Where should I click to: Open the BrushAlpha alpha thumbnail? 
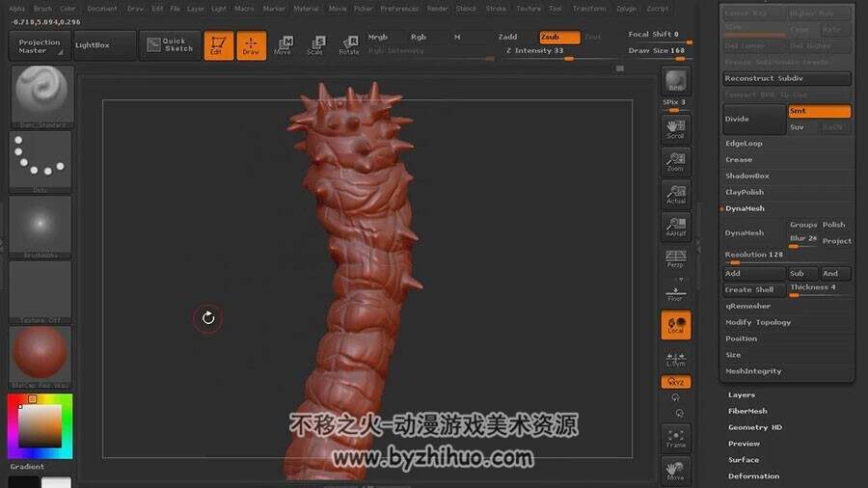[40, 227]
